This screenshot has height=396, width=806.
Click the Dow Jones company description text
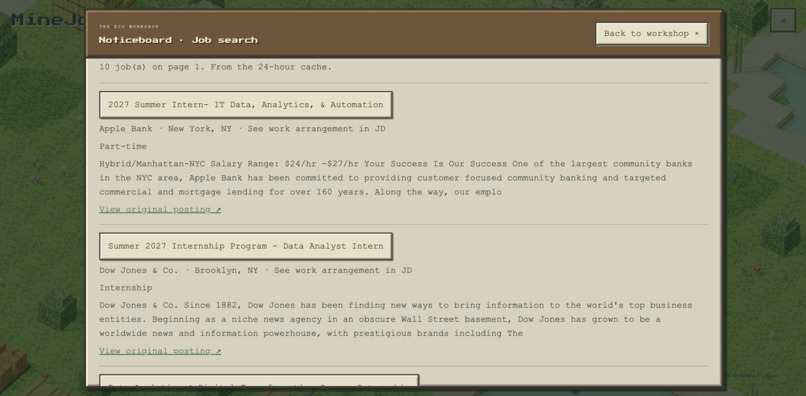(x=396, y=319)
